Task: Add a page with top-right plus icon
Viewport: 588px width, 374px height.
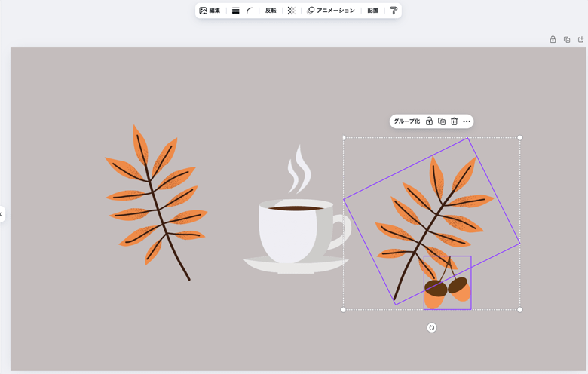Action: point(581,39)
